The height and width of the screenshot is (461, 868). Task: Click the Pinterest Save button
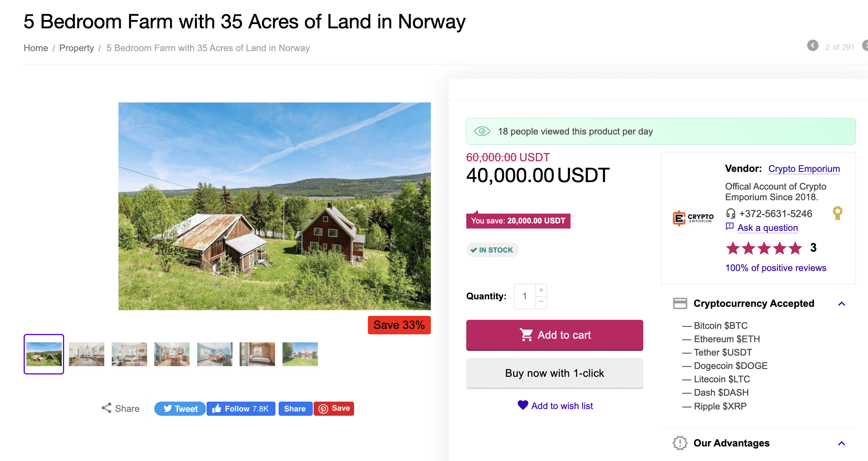pos(334,409)
